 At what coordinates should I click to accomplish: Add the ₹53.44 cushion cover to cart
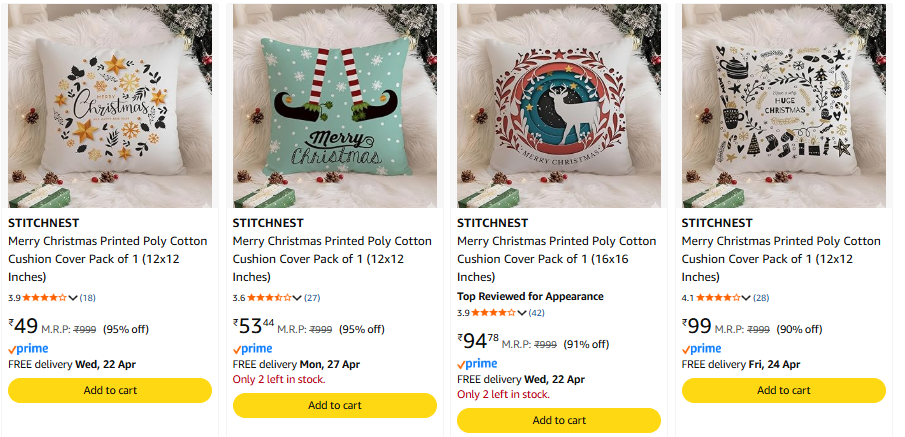(335, 405)
